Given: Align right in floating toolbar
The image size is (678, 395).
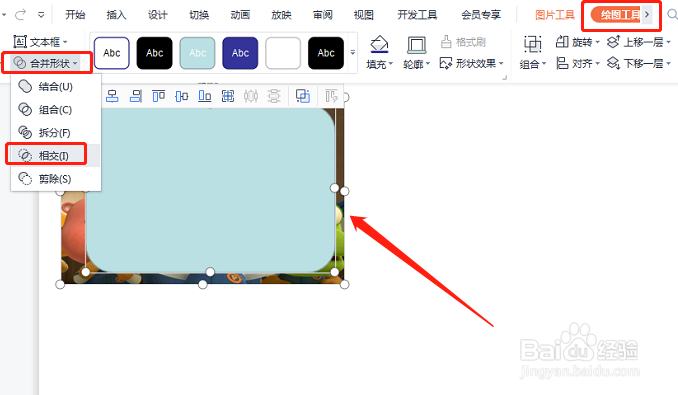Looking at the screenshot, I should tap(135, 96).
